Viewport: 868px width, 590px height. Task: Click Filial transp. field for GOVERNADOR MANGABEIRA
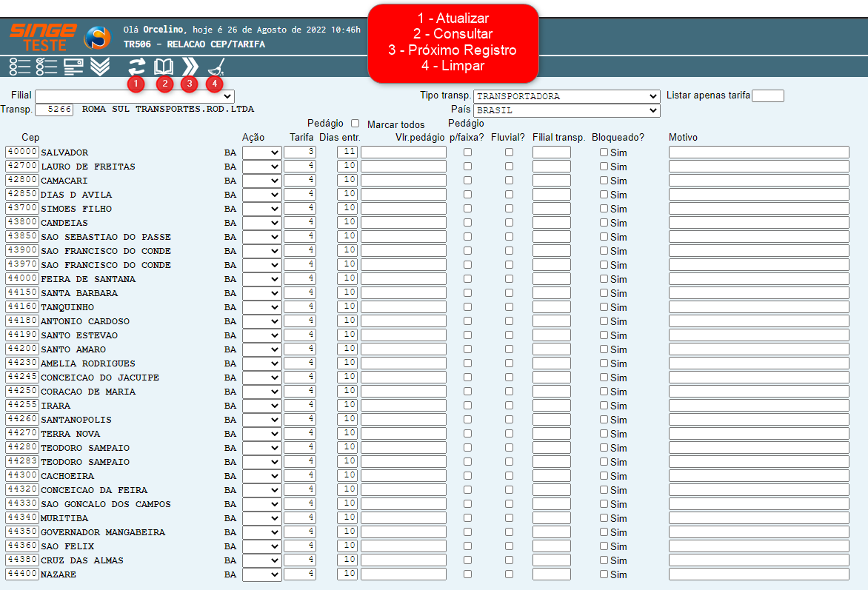click(x=551, y=532)
